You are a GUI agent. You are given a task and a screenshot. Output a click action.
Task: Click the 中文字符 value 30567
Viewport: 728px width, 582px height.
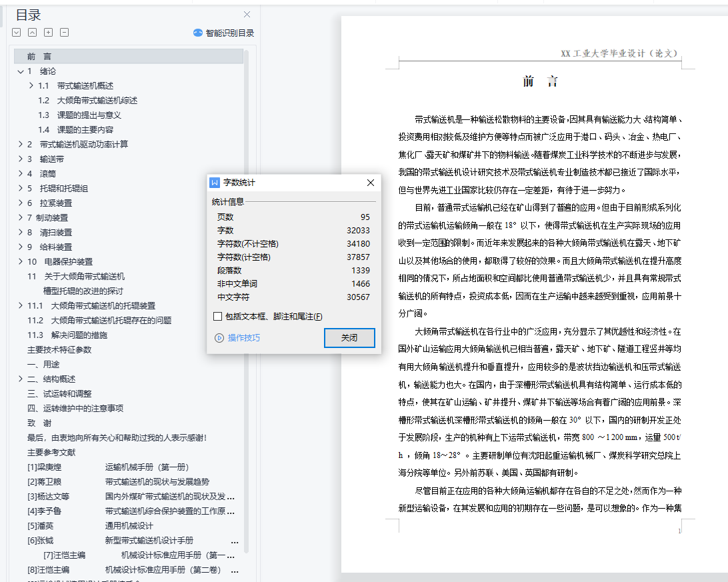(x=359, y=297)
